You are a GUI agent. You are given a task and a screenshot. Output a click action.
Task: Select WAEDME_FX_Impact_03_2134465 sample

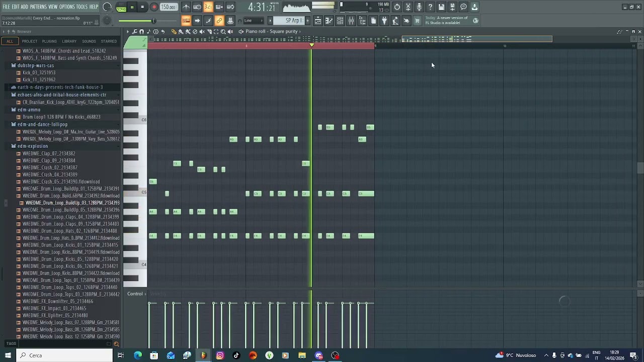click(54, 309)
